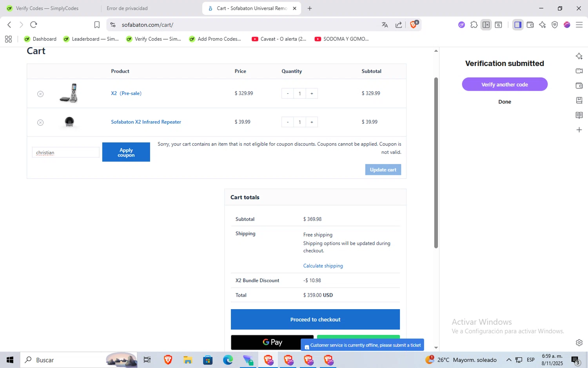This screenshot has height=368, width=588.
Task: Open X2 (Pre-sale) product thumbnail
Action: click(x=69, y=93)
